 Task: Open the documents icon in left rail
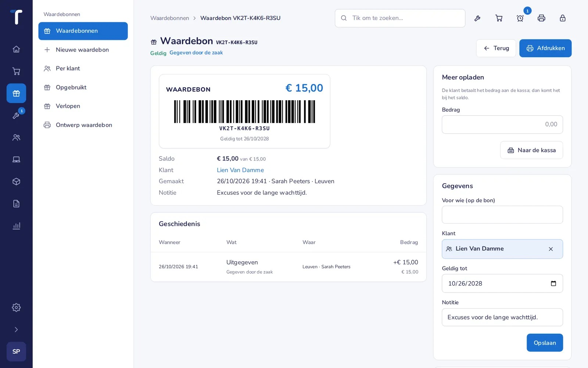tap(16, 204)
